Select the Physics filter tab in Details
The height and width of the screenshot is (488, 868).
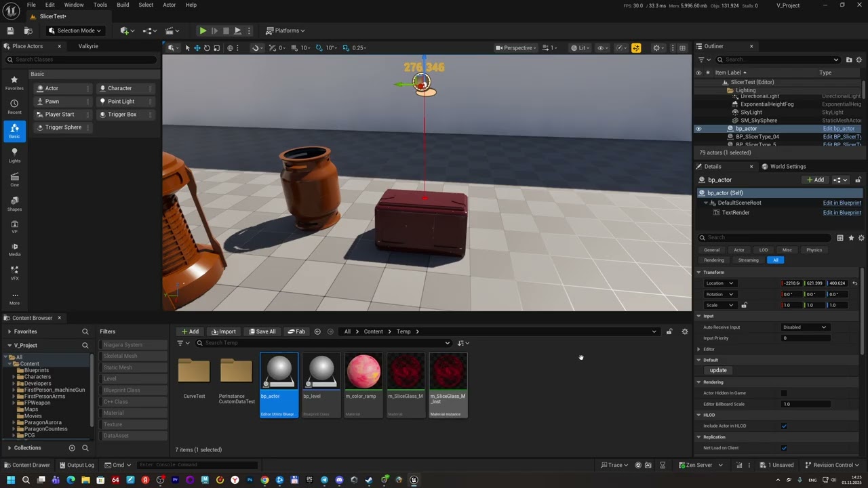814,250
